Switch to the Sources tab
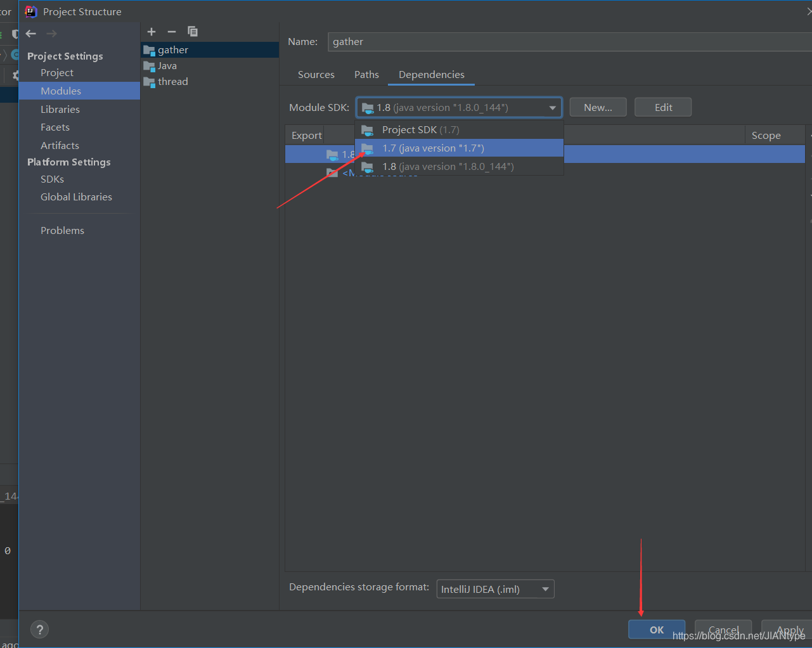 (316, 75)
